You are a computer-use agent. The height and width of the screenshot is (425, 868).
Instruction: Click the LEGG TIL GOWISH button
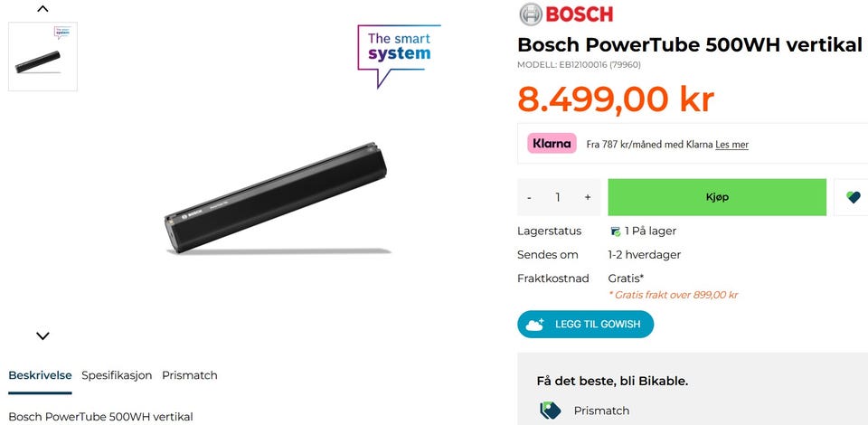(x=585, y=325)
